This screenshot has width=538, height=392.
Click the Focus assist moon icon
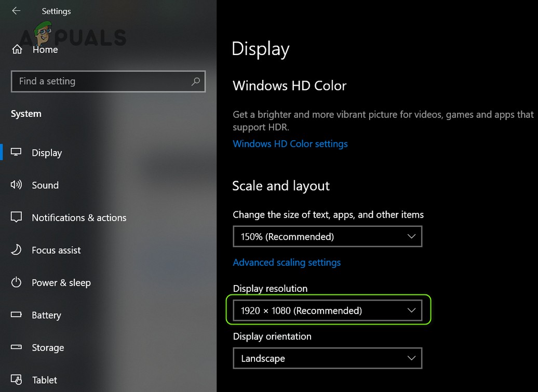coord(16,250)
